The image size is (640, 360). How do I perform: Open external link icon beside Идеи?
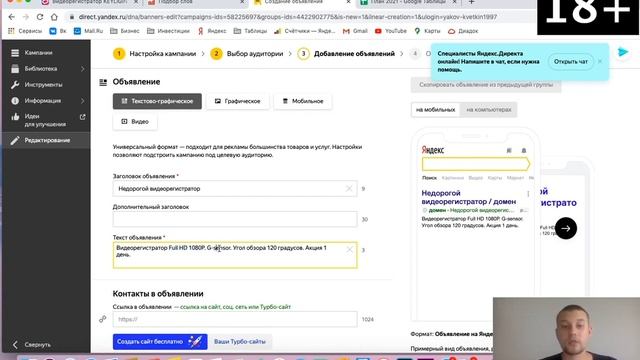pos(82,117)
